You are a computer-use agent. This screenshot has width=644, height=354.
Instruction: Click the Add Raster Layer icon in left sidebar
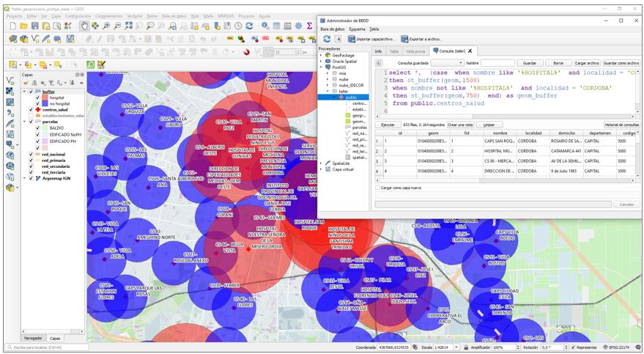(10, 91)
